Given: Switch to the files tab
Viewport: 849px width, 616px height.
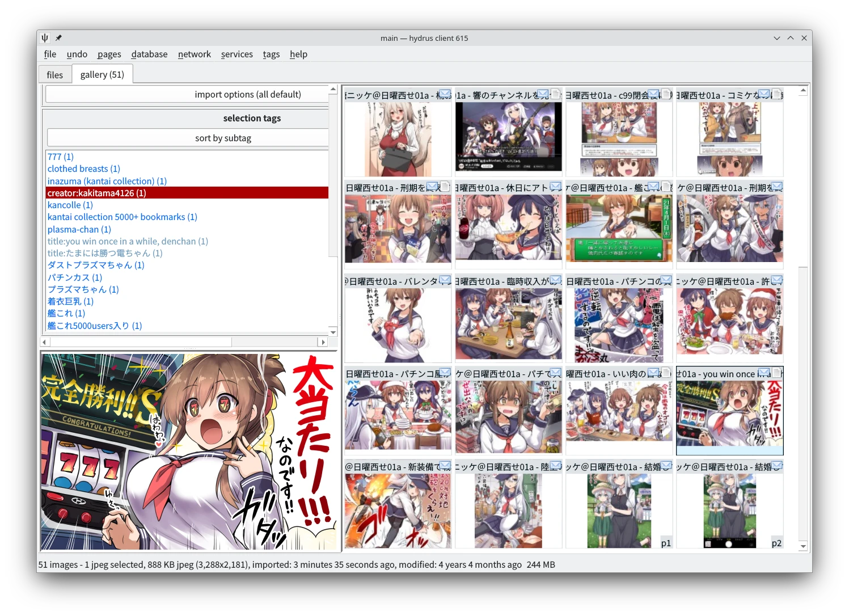Looking at the screenshot, I should coord(54,74).
